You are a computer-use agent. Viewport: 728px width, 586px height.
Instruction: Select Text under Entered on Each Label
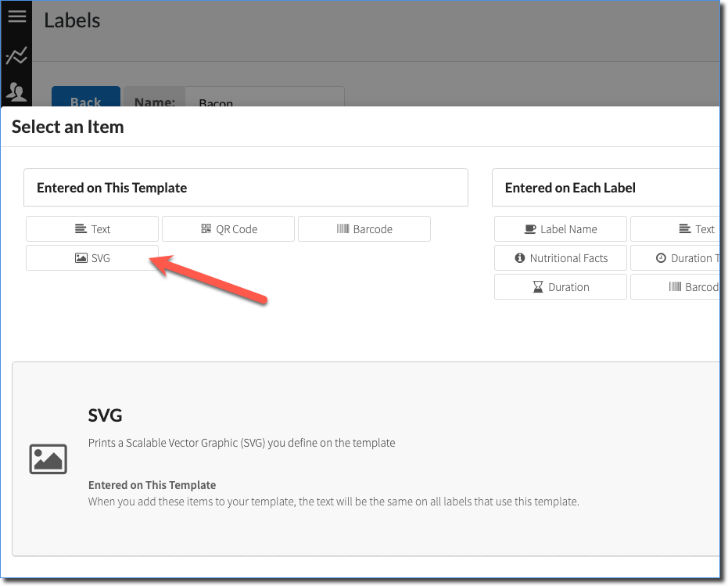click(x=676, y=229)
